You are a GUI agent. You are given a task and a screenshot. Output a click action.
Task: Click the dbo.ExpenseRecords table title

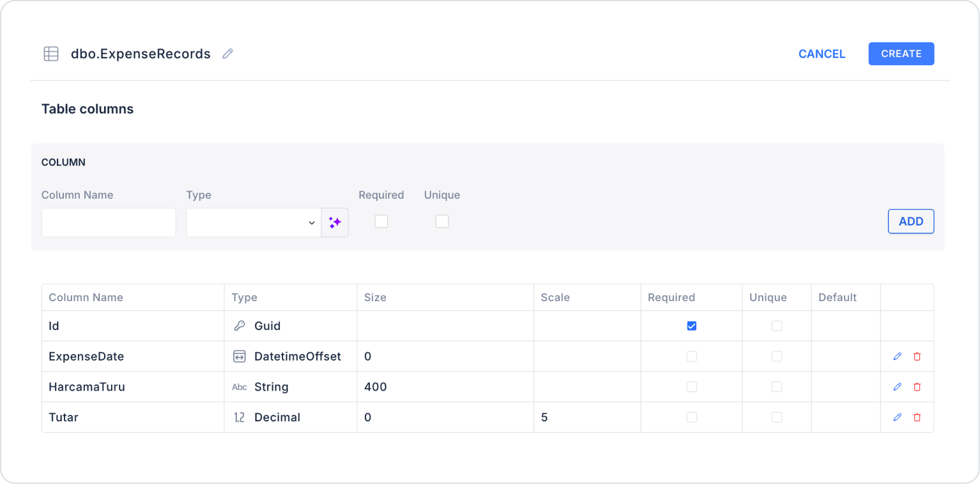141,54
